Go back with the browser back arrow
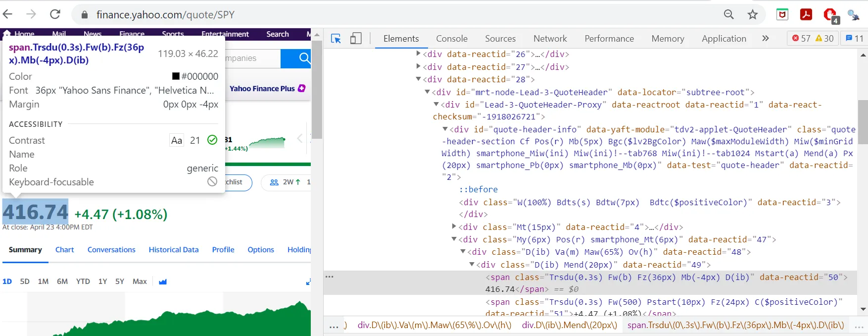The width and height of the screenshot is (868, 336). (8, 14)
